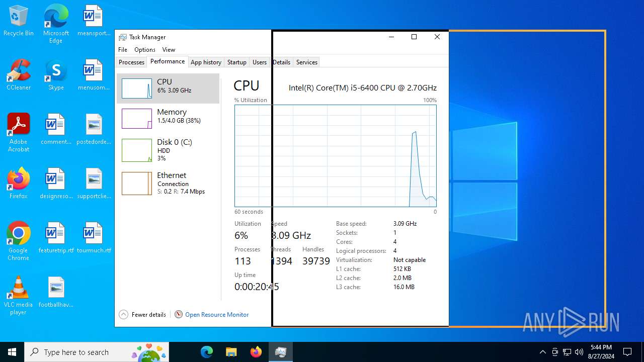644x362 pixels.
Task: Open the View menu in Task Manager
Action: pos(169,50)
